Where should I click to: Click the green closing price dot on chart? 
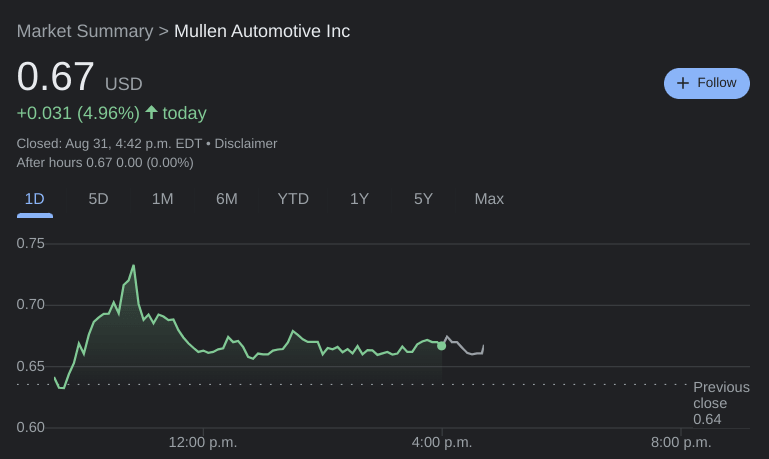441,346
